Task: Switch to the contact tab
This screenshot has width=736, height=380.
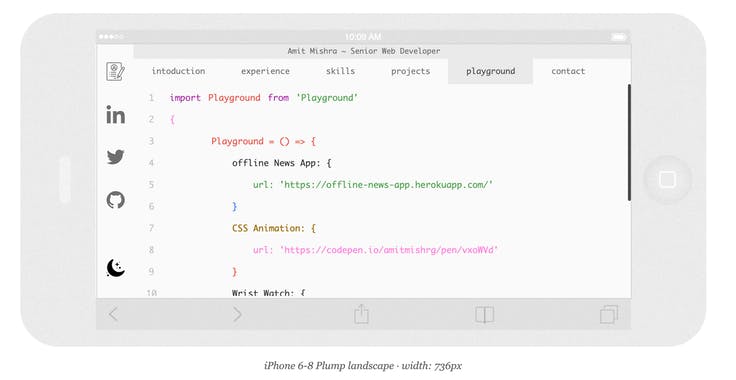Action: (x=568, y=71)
